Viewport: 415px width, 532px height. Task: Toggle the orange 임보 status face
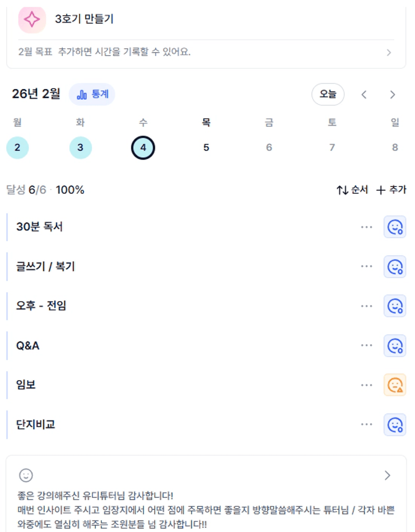395,385
